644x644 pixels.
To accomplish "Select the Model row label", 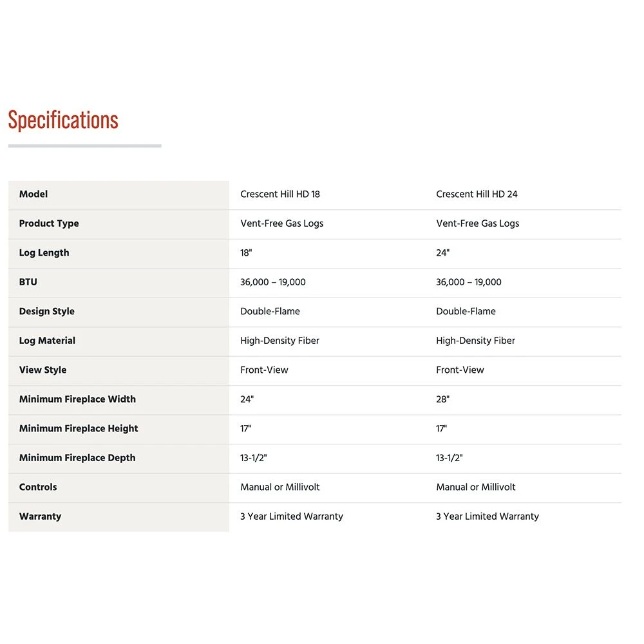I will click(33, 194).
